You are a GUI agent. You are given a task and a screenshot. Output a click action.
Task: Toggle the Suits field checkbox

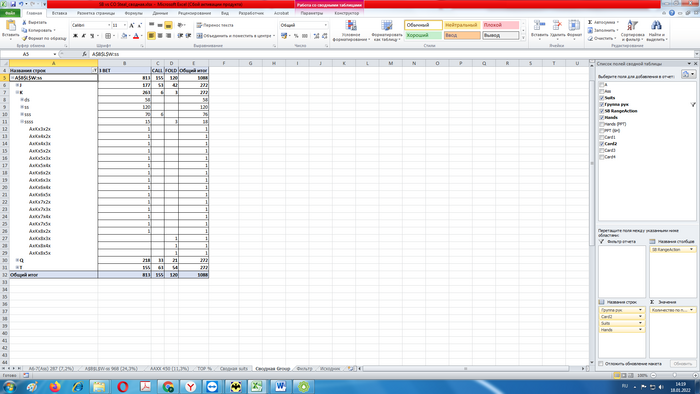602,98
